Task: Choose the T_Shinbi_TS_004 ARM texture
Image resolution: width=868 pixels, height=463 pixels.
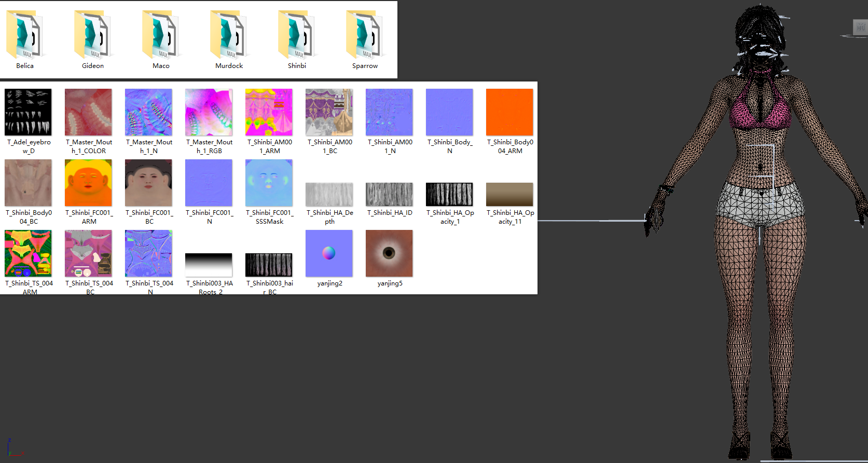Action: [x=28, y=253]
